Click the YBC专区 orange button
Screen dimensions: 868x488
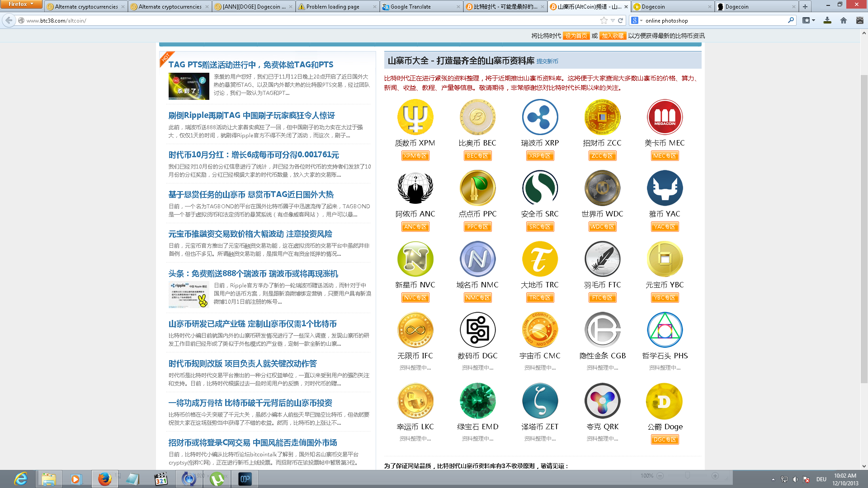pyautogui.click(x=665, y=298)
